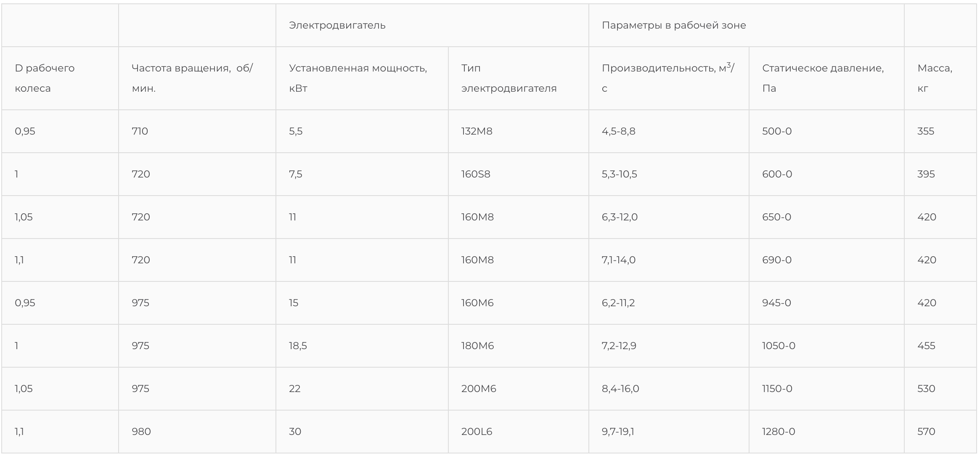Click the 'Частота вращения, об/мин.' header
The image size is (980, 456).
pyautogui.click(x=192, y=78)
